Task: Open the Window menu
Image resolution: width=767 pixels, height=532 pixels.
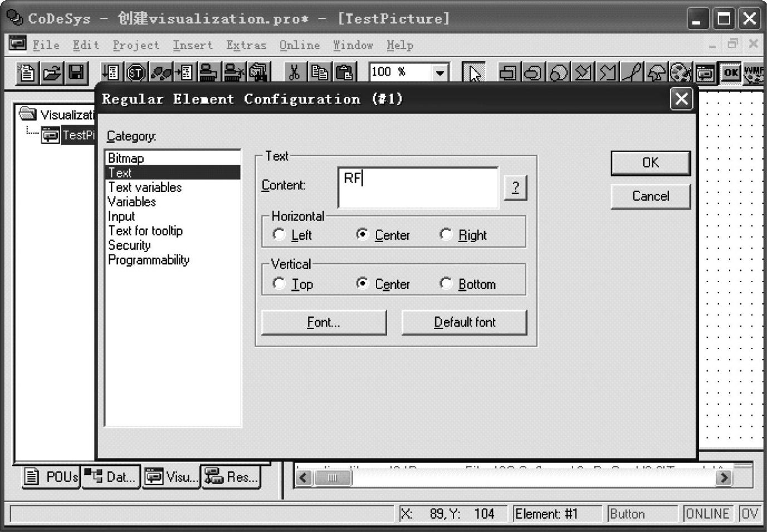Action: coord(353,45)
